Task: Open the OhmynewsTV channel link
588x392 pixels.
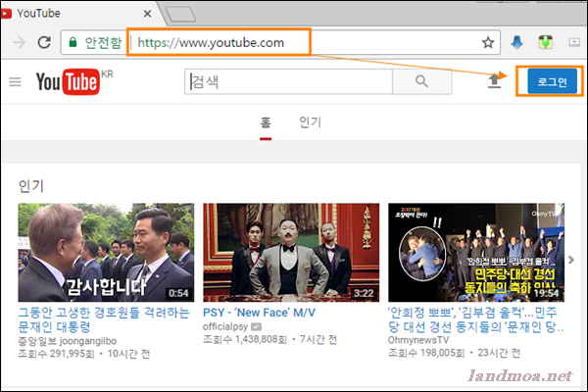Action: pyautogui.click(x=418, y=340)
